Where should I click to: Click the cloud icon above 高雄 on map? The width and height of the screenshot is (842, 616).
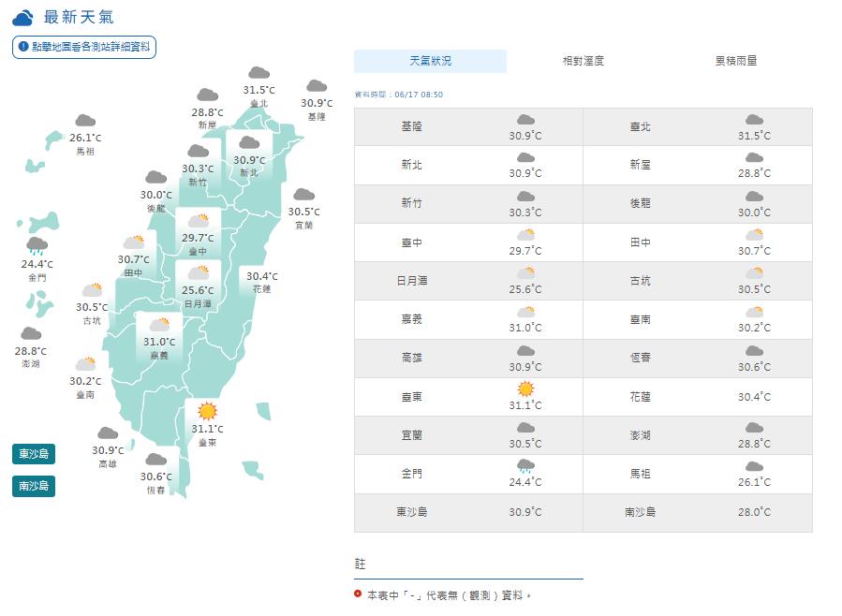pos(108,433)
